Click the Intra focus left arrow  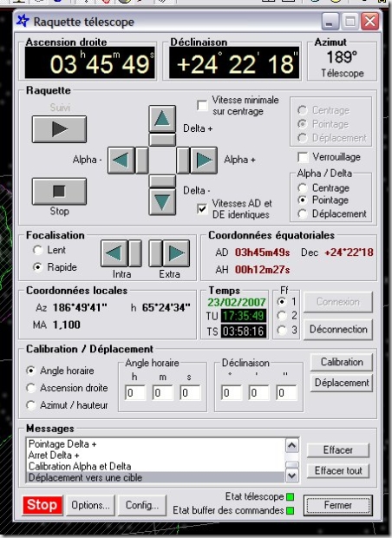pos(114,253)
